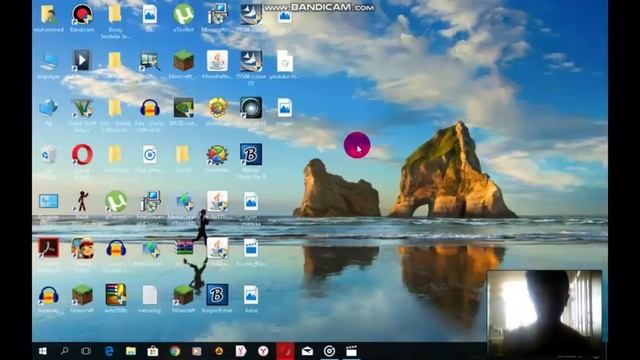Open the WinRAR archive books icon
Screen dimensions: 640x360
[184, 248]
